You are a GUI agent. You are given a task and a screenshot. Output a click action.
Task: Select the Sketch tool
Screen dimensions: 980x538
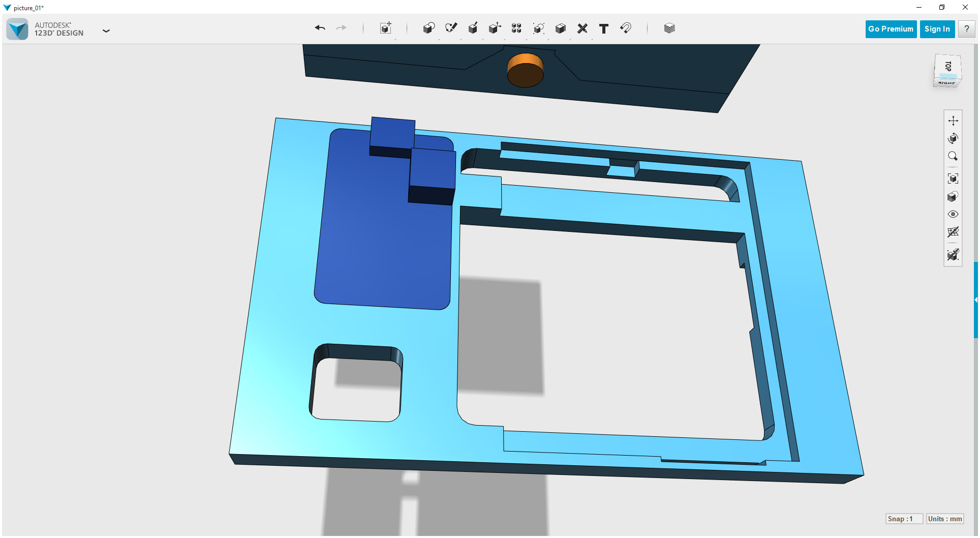click(451, 28)
